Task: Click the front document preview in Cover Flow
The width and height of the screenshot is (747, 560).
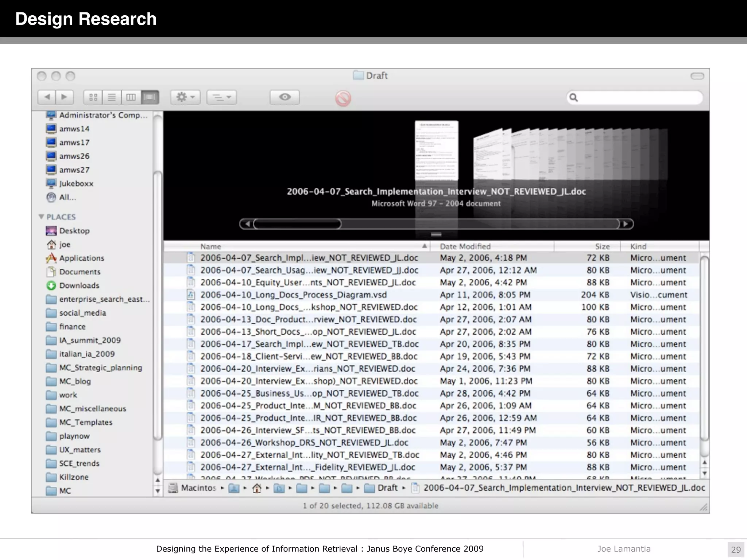Action: coord(437,150)
